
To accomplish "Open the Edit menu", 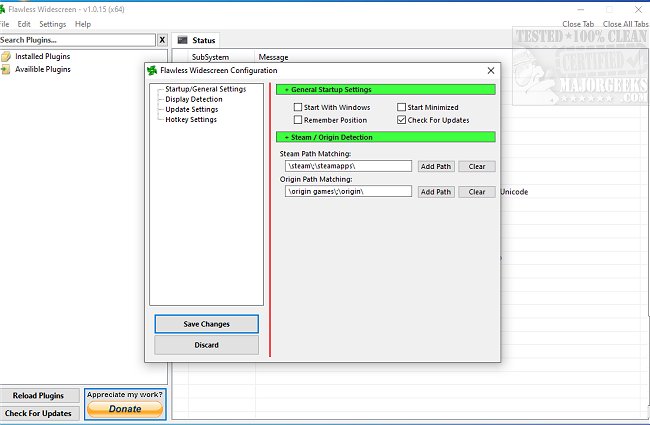I will 24,24.
